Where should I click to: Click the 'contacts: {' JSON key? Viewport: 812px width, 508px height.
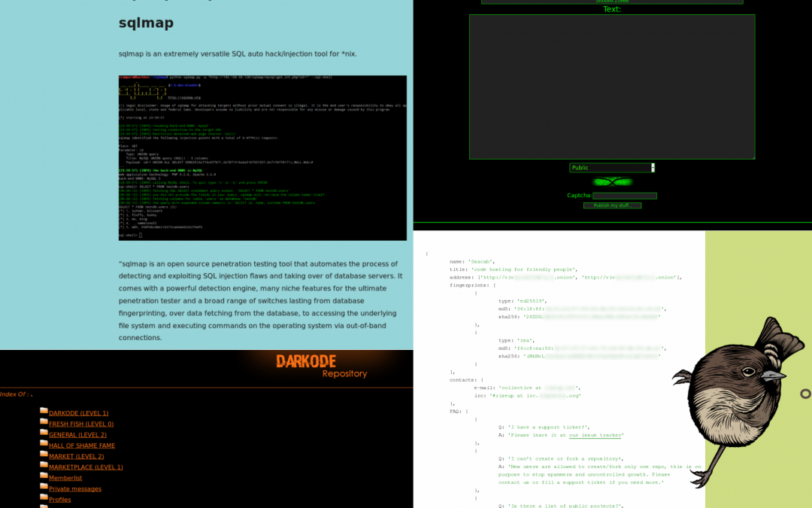[466, 380]
